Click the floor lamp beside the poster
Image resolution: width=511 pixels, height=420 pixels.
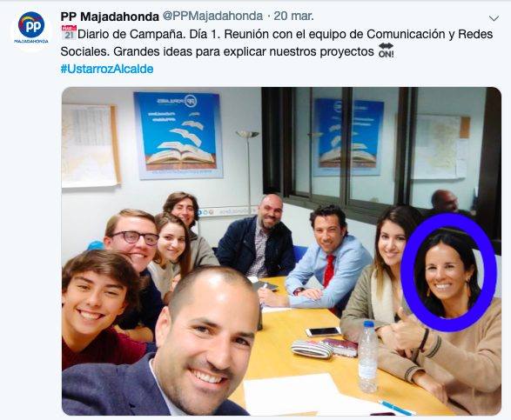point(248,171)
